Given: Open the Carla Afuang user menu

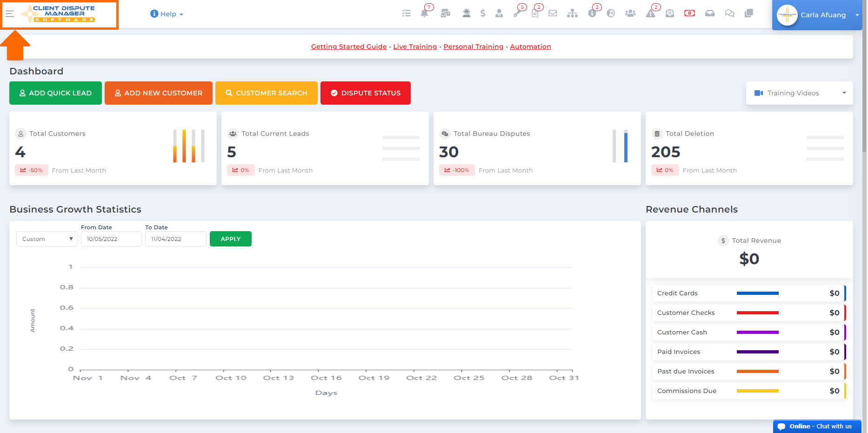Looking at the screenshot, I should coord(817,15).
